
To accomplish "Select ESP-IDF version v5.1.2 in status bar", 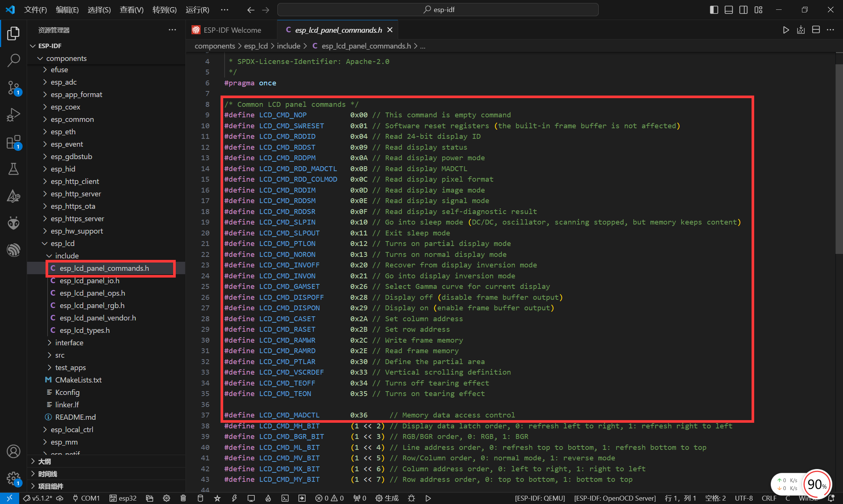I will [38, 498].
